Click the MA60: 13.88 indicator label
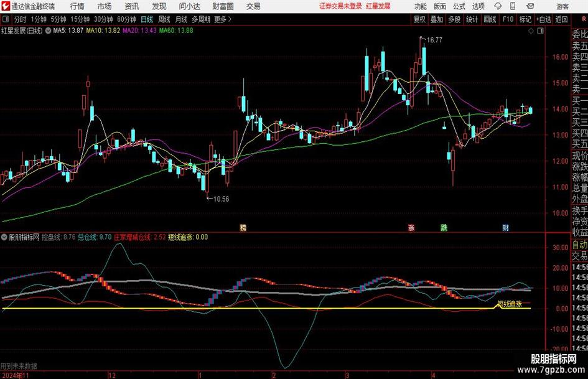 [x=176, y=30]
